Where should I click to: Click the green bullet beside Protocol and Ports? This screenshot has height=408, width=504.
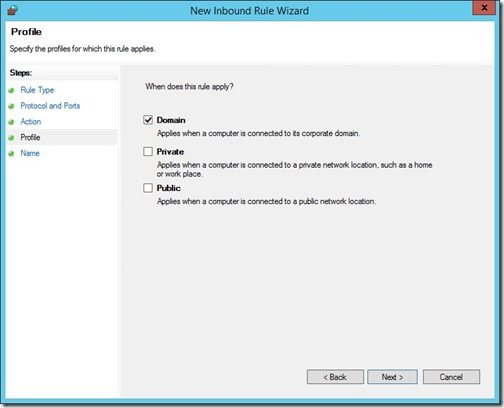point(12,106)
